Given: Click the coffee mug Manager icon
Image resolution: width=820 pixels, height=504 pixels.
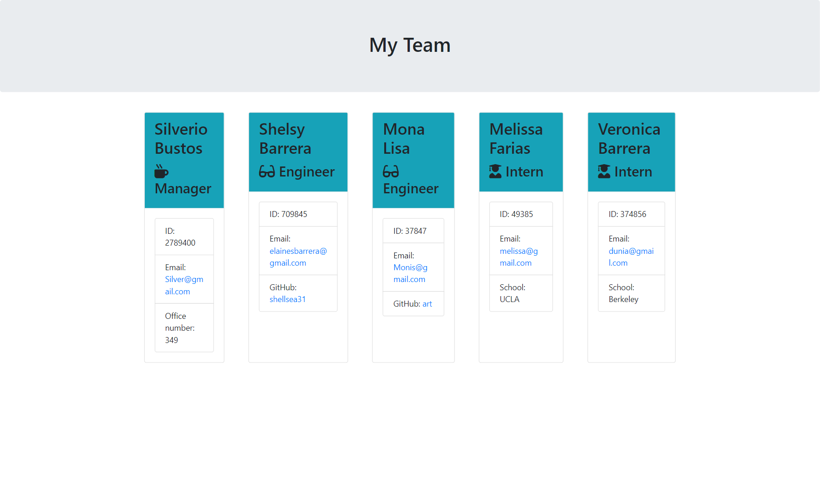Looking at the screenshot, I should pos(162,171).
